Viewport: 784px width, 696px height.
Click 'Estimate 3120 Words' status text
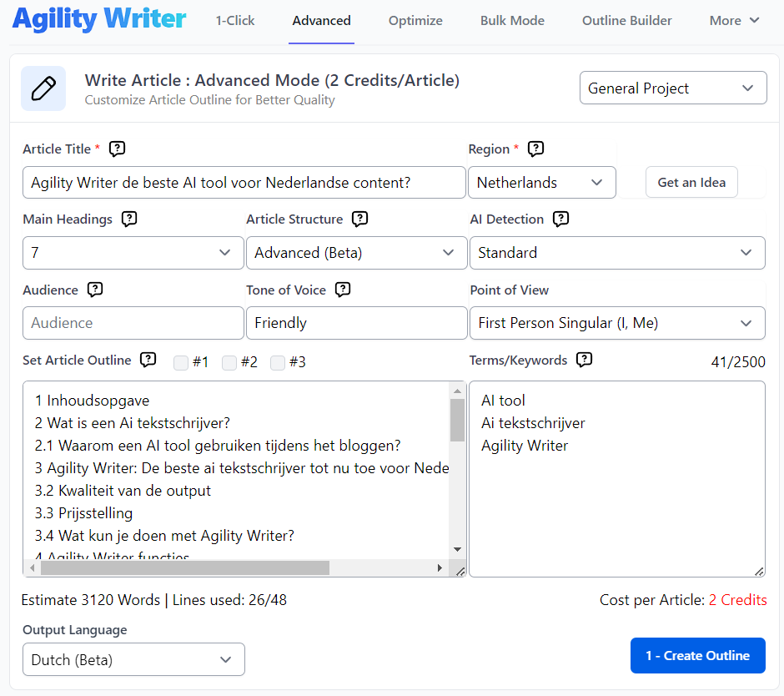(91, 600)
